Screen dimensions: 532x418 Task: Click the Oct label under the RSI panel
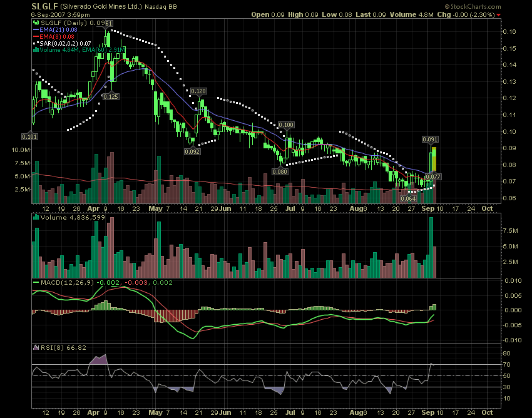[x=487, y=412]
